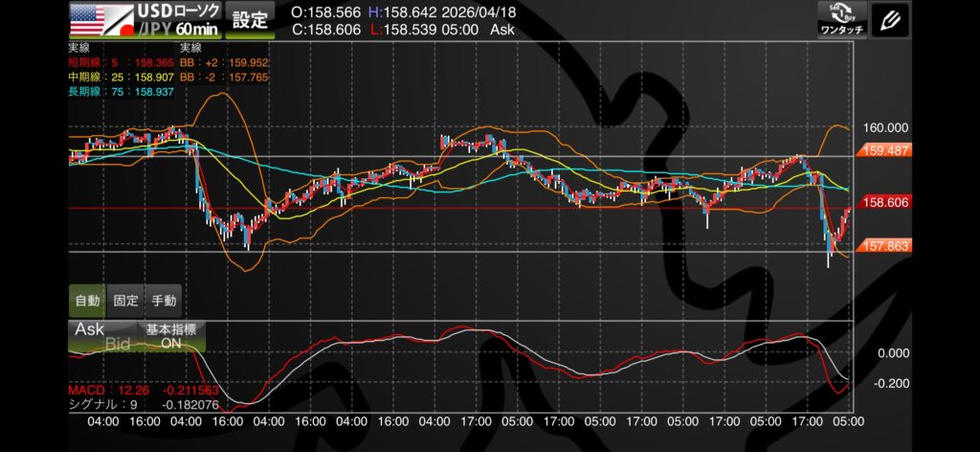Activate the pencil drawing tool
This screenshot has height=452, width=980.
[892, 19]
